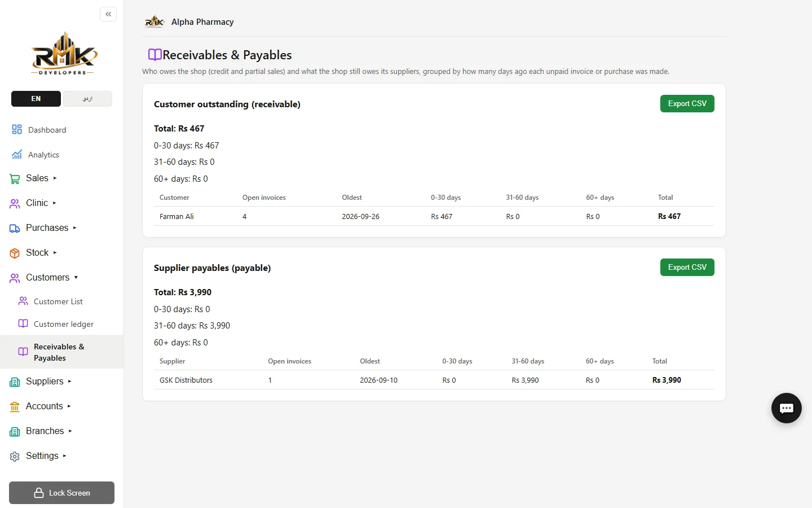Viewport: 812px width, 508px height.
Task: Click the GSK Distributors supplier name
Action: click(x=186, y=380)
